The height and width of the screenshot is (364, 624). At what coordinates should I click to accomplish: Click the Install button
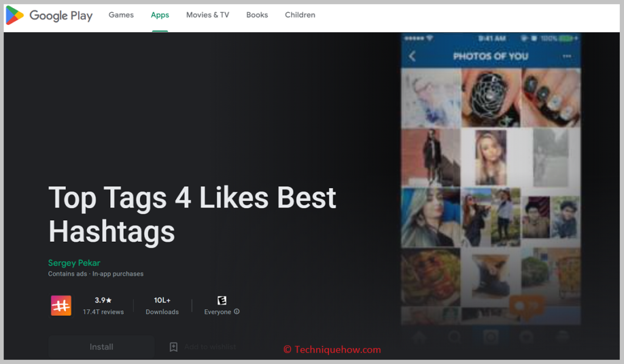pos(102,347)
